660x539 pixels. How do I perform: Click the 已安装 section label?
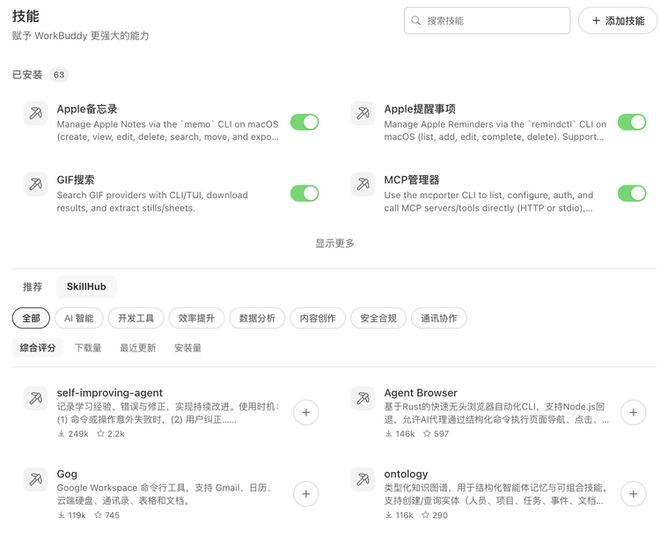pos(27,75)
